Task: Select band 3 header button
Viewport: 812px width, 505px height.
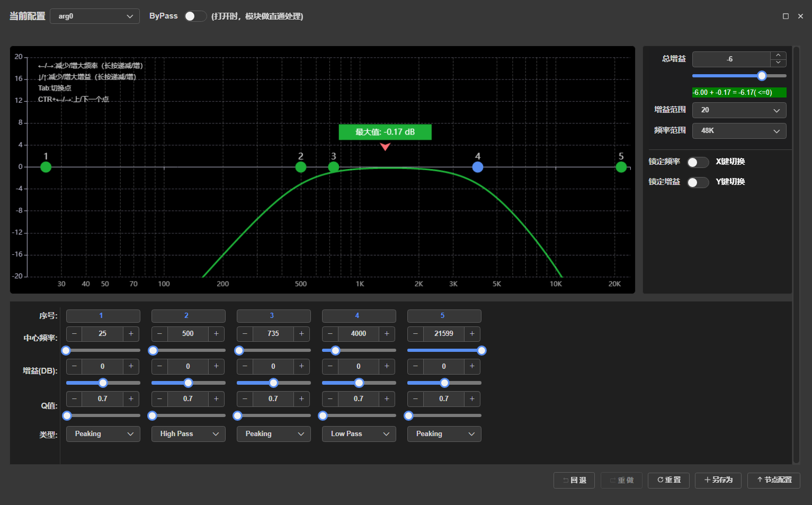Action: (274, 316)
